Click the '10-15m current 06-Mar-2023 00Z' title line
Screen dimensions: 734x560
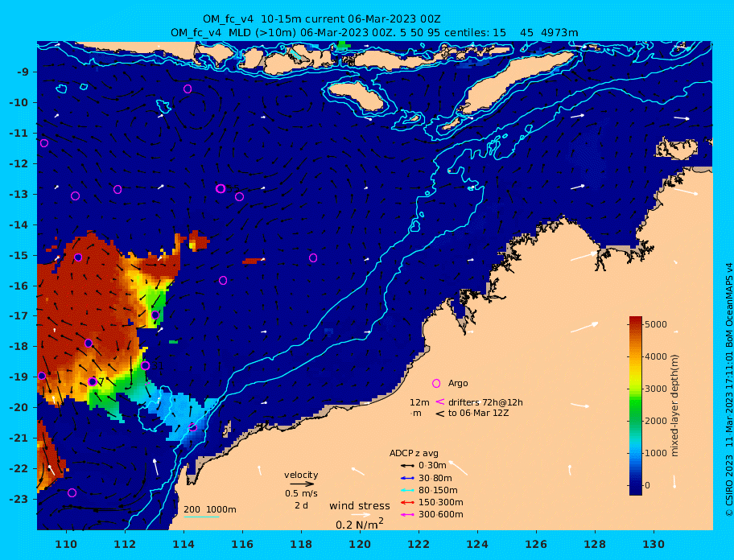321,19
